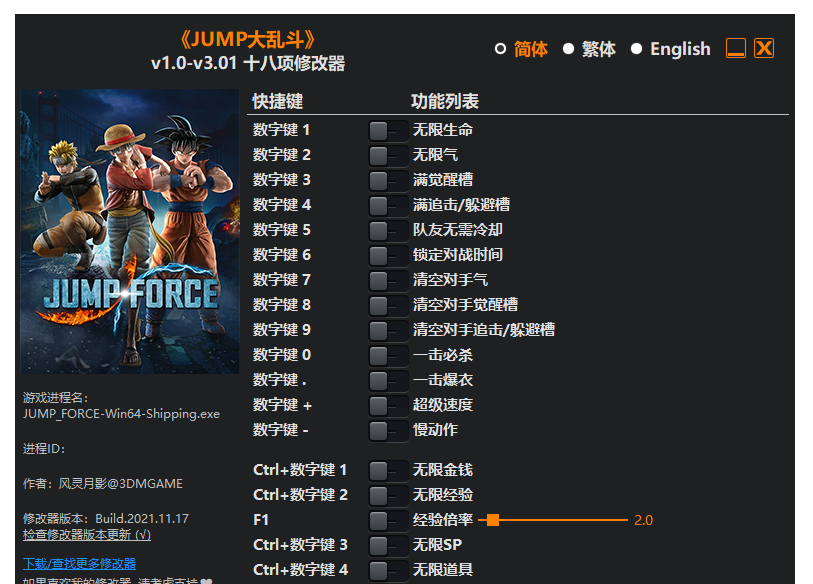Enable 一击爆衣 switch
813x584 pixels.
[388, 380]
